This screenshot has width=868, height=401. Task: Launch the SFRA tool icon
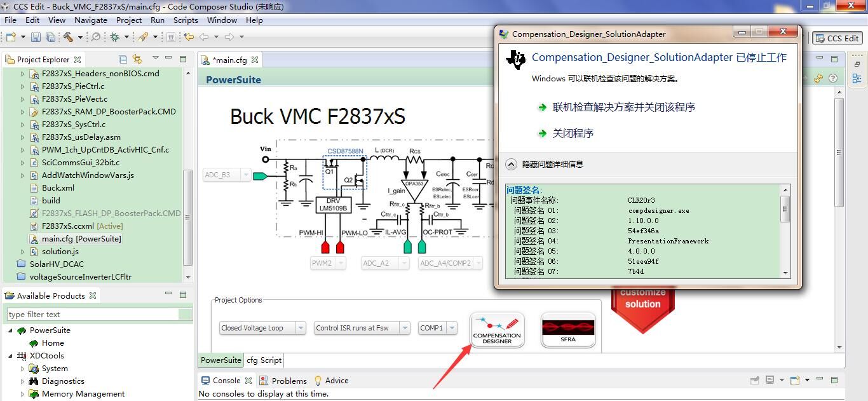click(x=568, y=330)
